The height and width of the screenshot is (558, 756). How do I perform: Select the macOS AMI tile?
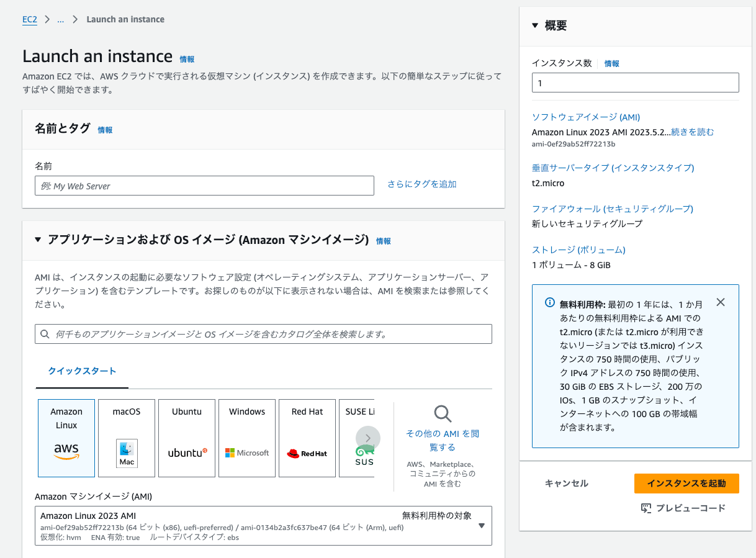pos(127,438)
